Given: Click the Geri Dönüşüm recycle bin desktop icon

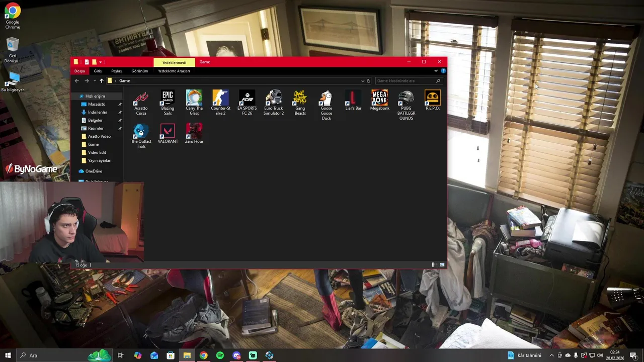Looking at the screenshot, I should (x=13, y=50).
